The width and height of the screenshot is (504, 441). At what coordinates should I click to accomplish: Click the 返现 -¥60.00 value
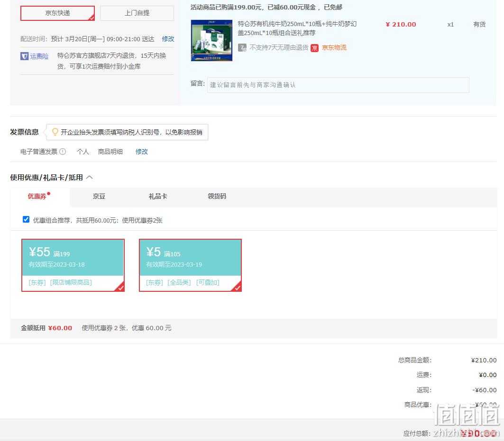[485, 390]
